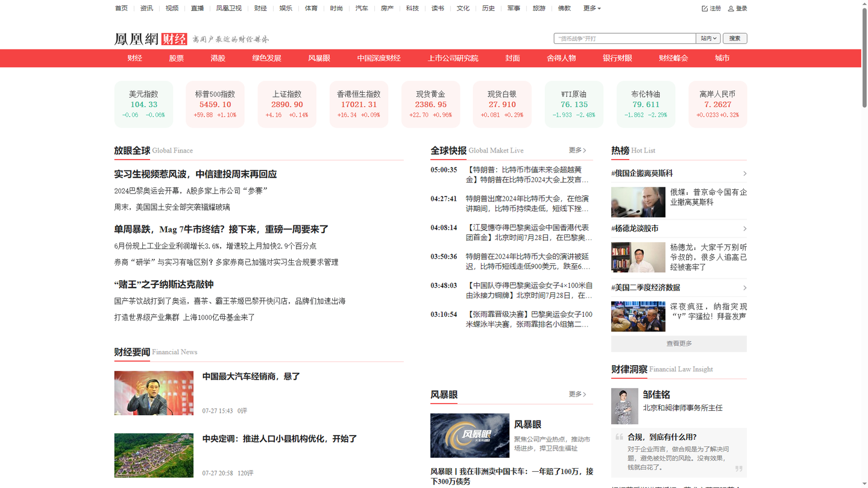Click thumbnail of the car dealer article
The image size is (868, 488).
(x=154, y=393)
